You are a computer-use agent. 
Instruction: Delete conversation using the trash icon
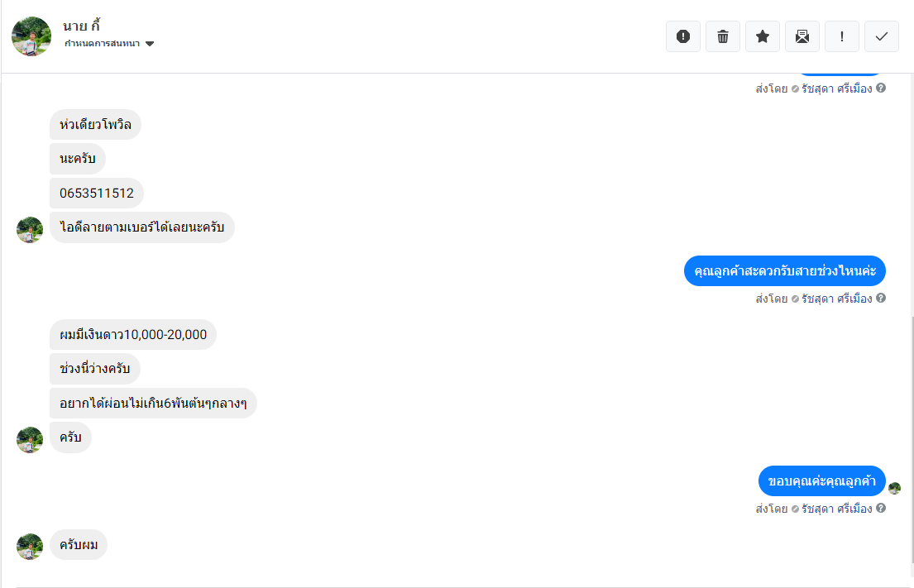(723, 36)
